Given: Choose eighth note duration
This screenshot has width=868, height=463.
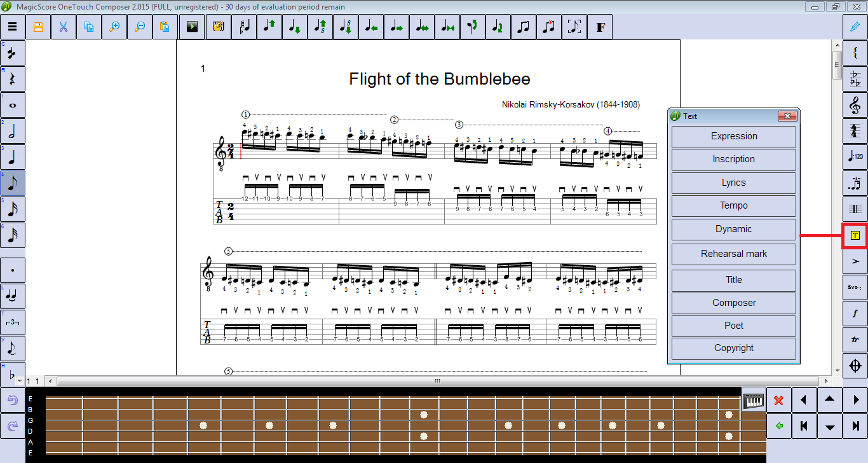Looking at the screenshot, I should [13, 183].
